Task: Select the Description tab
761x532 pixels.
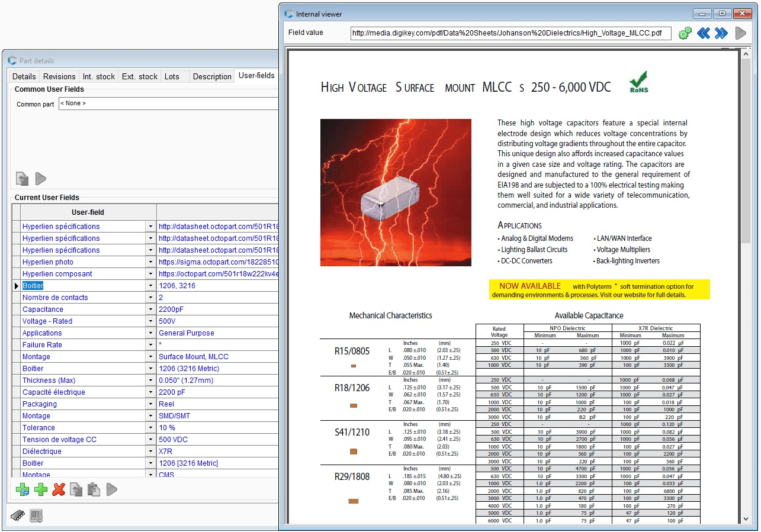Action: click(x=212, y=76)
